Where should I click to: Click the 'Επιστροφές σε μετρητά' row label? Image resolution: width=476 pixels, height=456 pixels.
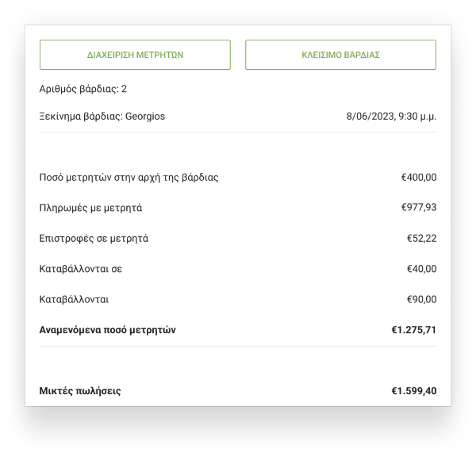point(94,239)
